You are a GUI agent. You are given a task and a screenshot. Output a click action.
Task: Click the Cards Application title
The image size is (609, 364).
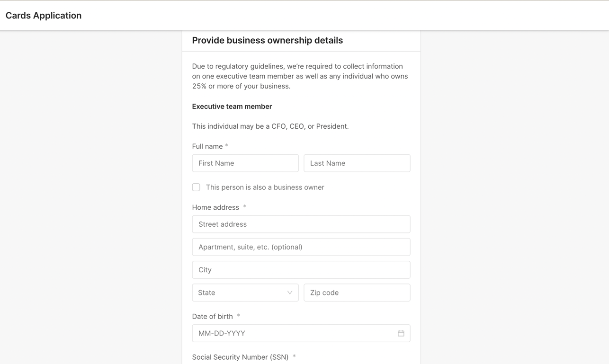43,15
